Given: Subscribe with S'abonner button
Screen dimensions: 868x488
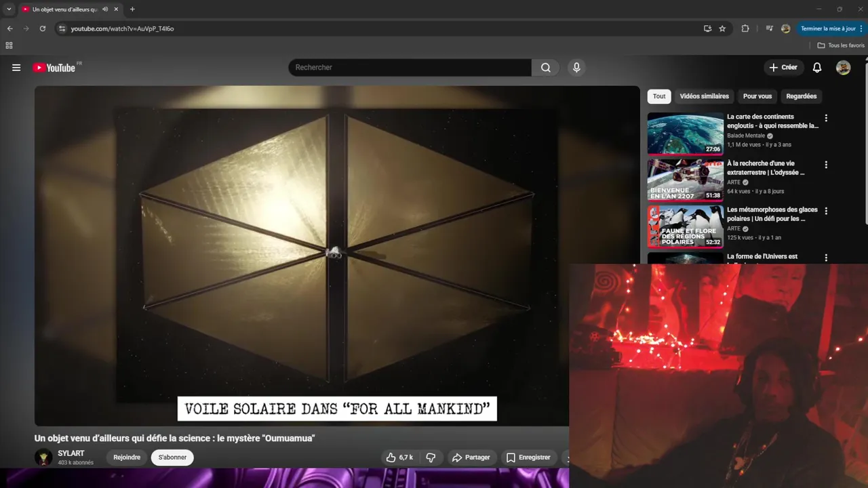Looking at the screenshot, I should [x=172, y=457].
